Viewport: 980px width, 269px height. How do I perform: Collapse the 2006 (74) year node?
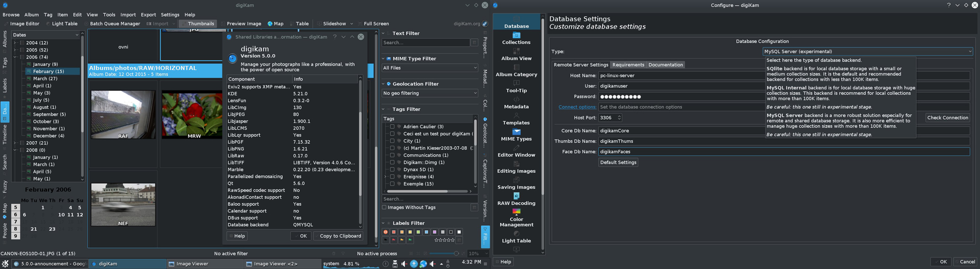click(x=15, y=57)
